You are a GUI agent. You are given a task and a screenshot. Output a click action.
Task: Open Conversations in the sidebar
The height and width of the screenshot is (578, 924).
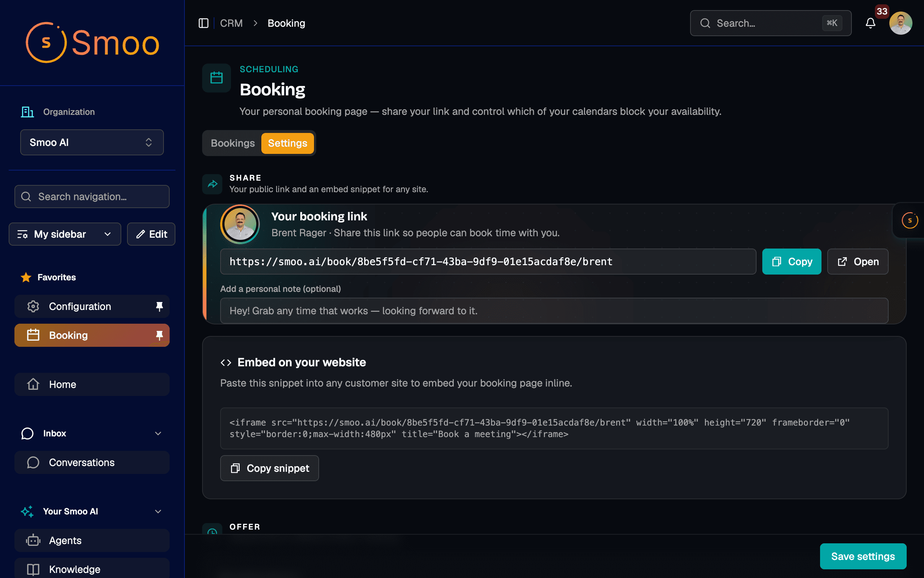92,462
